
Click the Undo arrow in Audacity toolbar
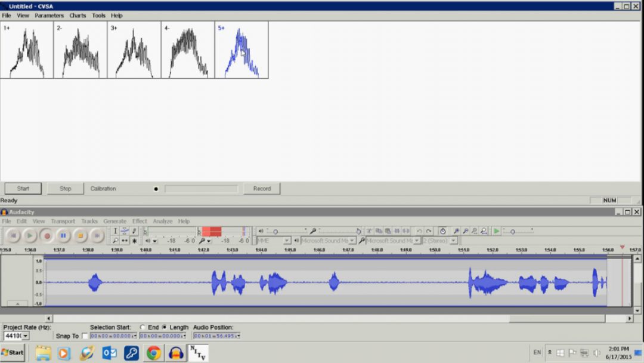419,231
